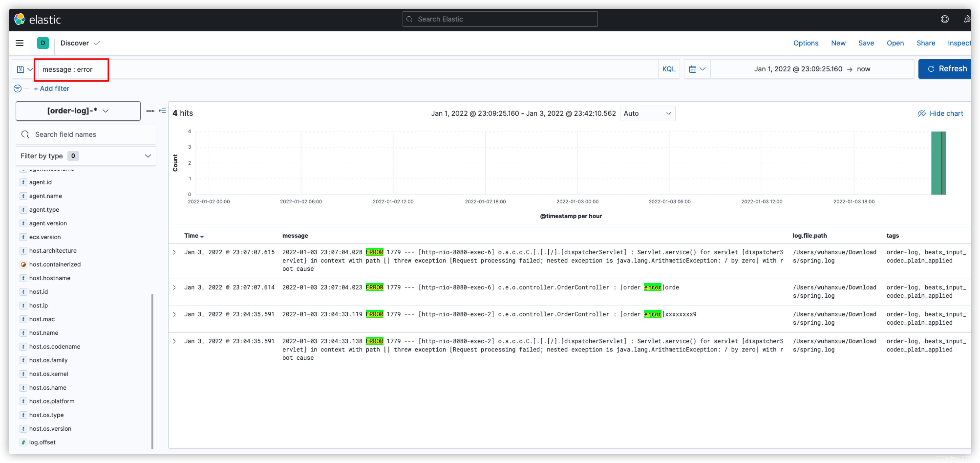Screen dimensions: 980x463
Task: Click the filter options circle icon
Action: [x=18, y=89]
